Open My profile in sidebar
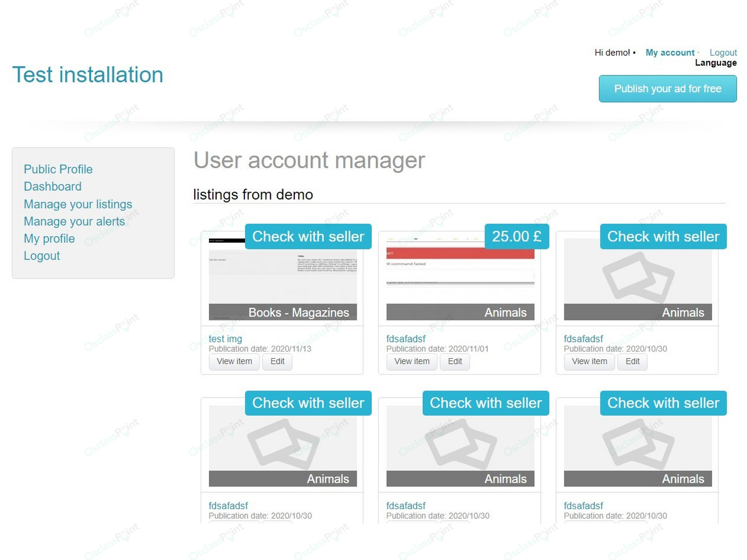This screenshot has height=560, width=747. [49, 238]
